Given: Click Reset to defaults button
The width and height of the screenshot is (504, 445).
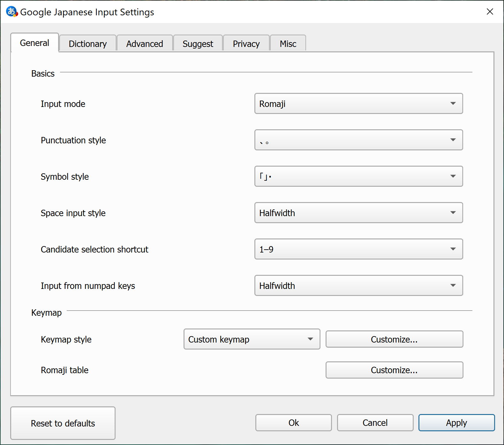Looking at the screenshot, I should [63, 423].
